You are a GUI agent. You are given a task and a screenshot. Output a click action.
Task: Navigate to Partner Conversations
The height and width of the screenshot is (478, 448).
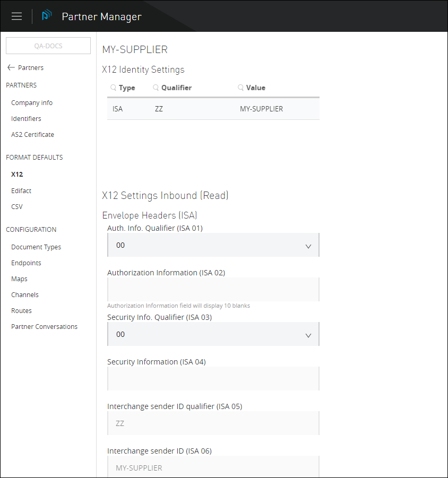point(44,326)
